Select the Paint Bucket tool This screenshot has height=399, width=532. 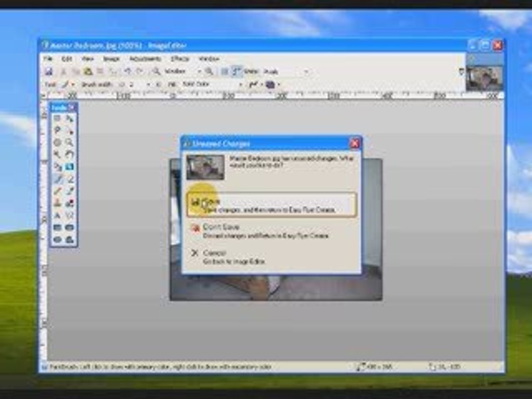pos(57,167)
